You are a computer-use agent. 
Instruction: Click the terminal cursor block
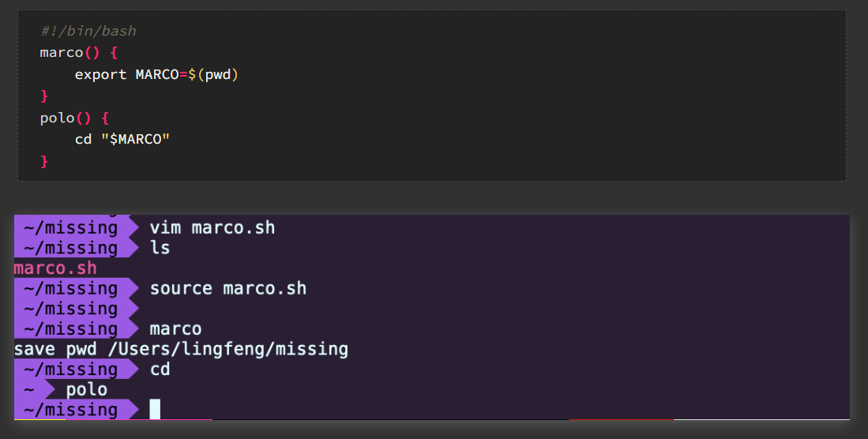pos(155,409)
